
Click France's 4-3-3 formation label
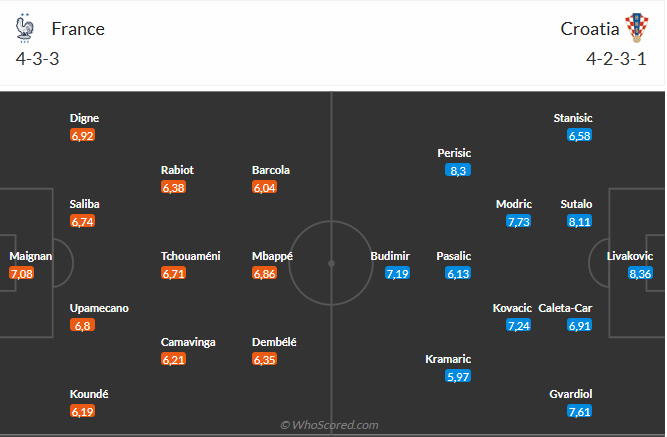37,59
